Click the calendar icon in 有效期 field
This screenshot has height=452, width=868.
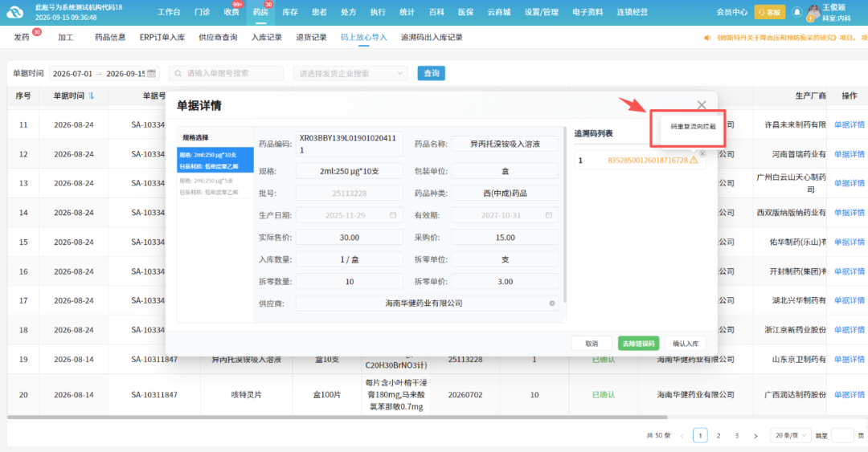coord(549,215)
